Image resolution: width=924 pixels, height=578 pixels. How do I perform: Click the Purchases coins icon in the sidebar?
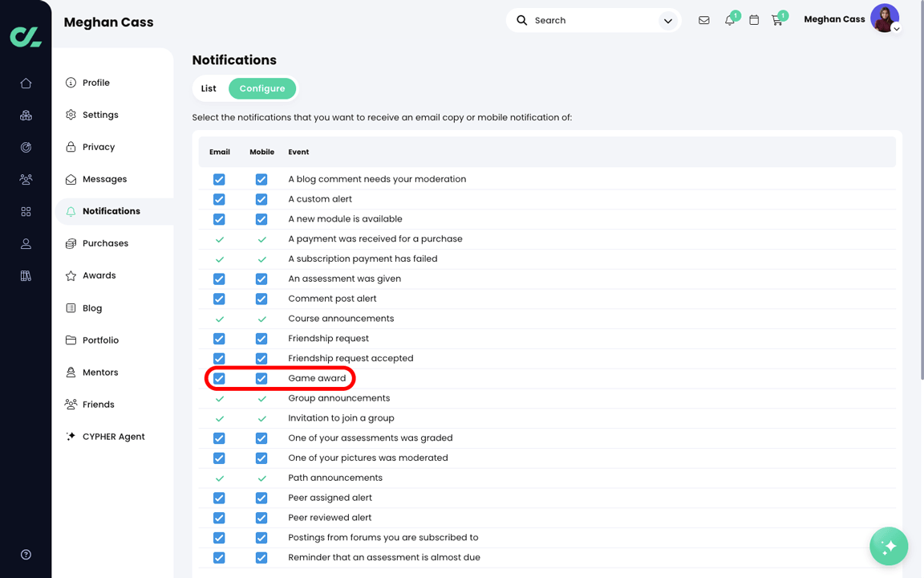point(71,243)
